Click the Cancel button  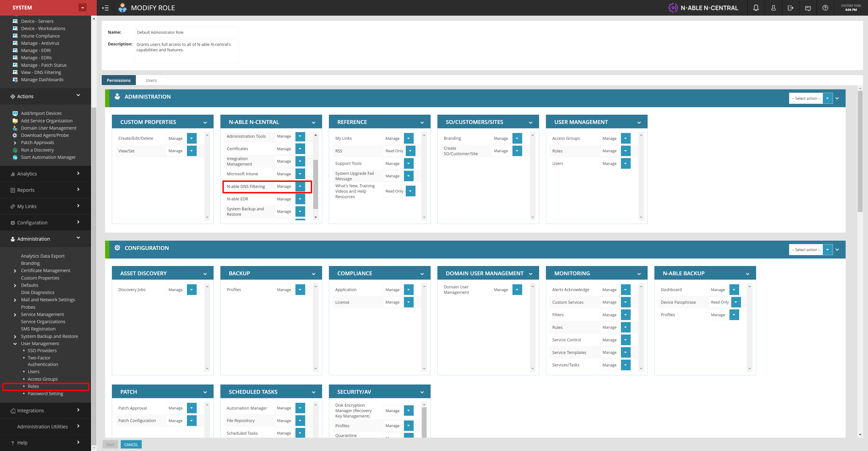131,444
